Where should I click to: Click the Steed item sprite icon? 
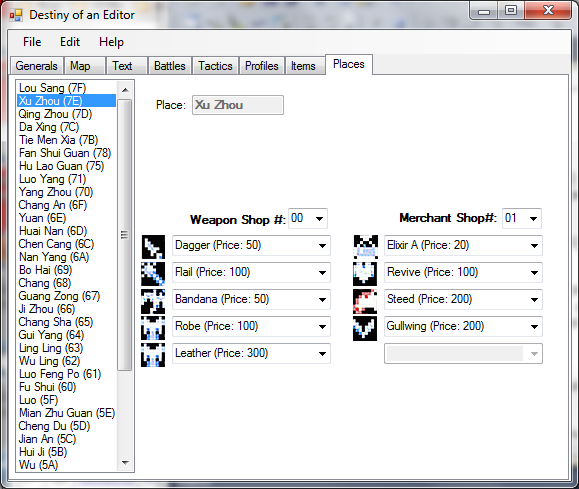(x=365, y=301)
